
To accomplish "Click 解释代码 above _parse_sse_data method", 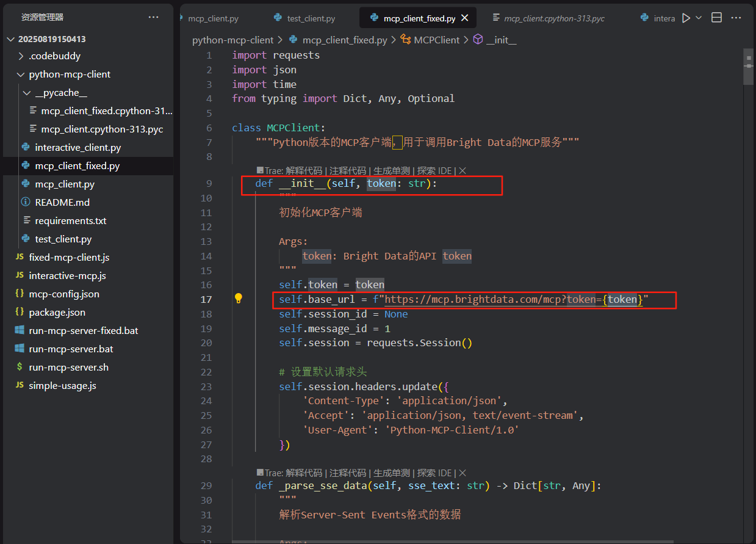I will click(x=304, y=473).
